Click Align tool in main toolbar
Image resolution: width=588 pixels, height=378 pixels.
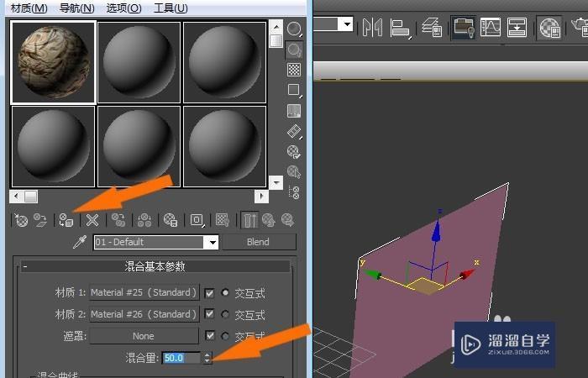click(400, 28)
